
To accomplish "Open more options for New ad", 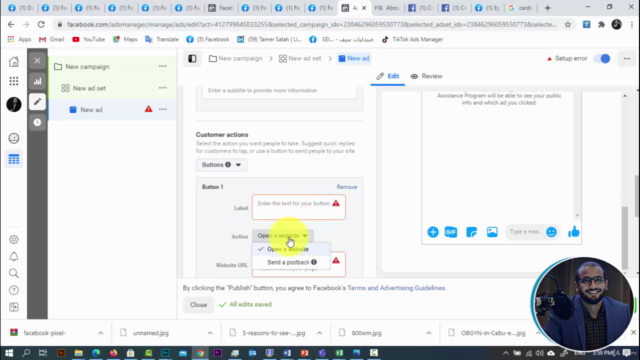I will coord(162,109).
